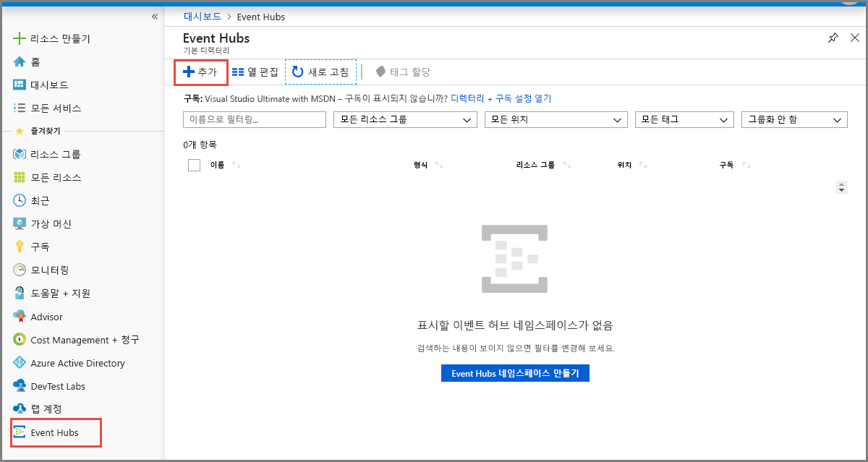Viewport: 868px width, 462px height.
Task: Click the 대시보드 icon in sidebar
Action: pyautogui.click(x=20, y=85)
